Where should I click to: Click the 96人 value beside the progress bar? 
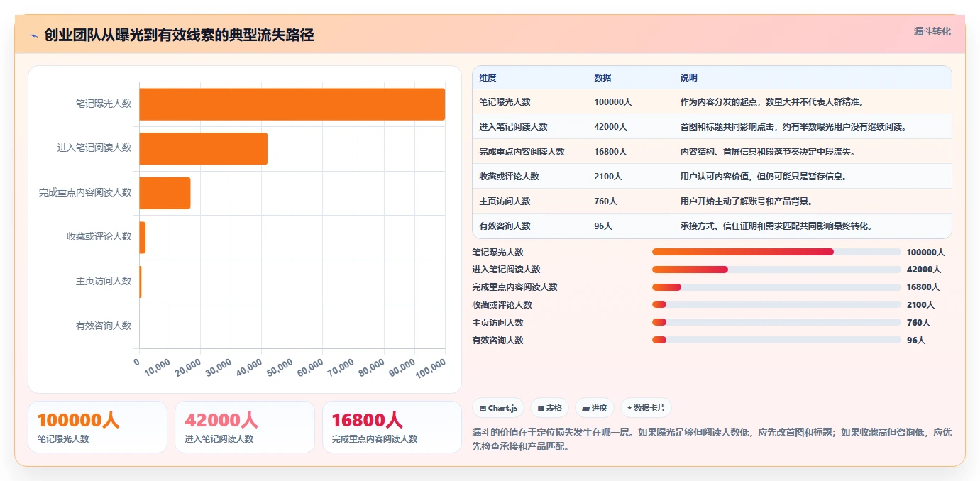click(916, 341)
